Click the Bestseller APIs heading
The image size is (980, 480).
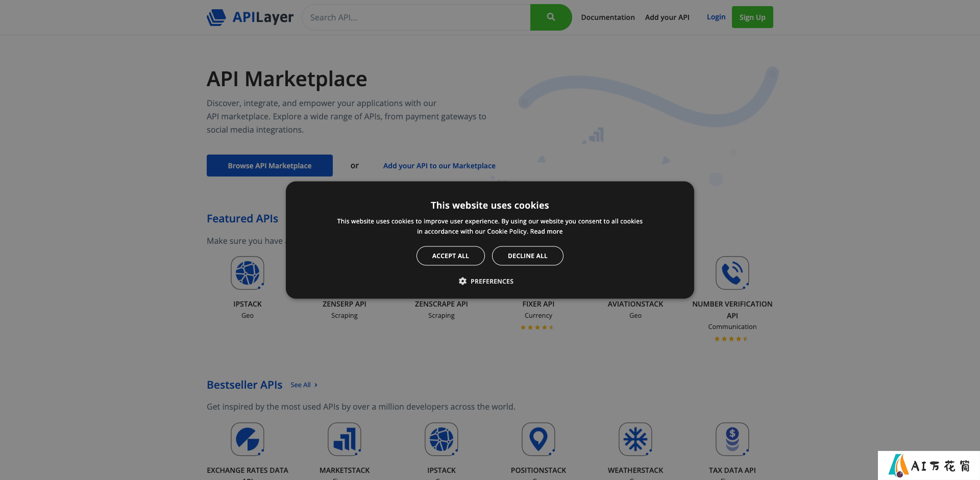(244, 385)
